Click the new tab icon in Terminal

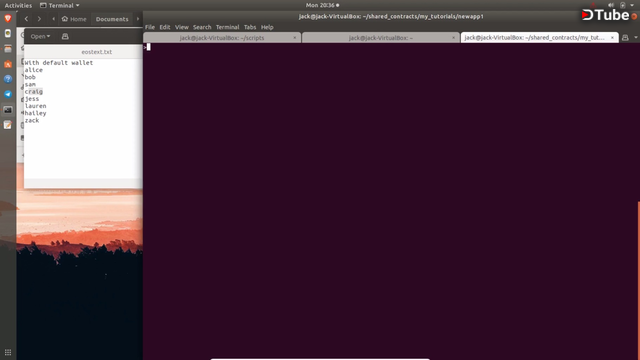tap(625, 38)
